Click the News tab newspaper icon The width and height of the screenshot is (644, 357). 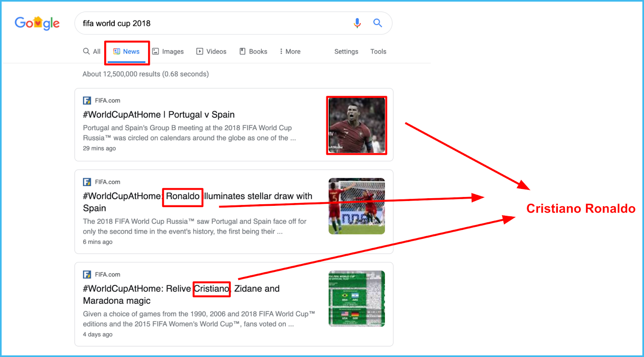(x=117, y=51)
